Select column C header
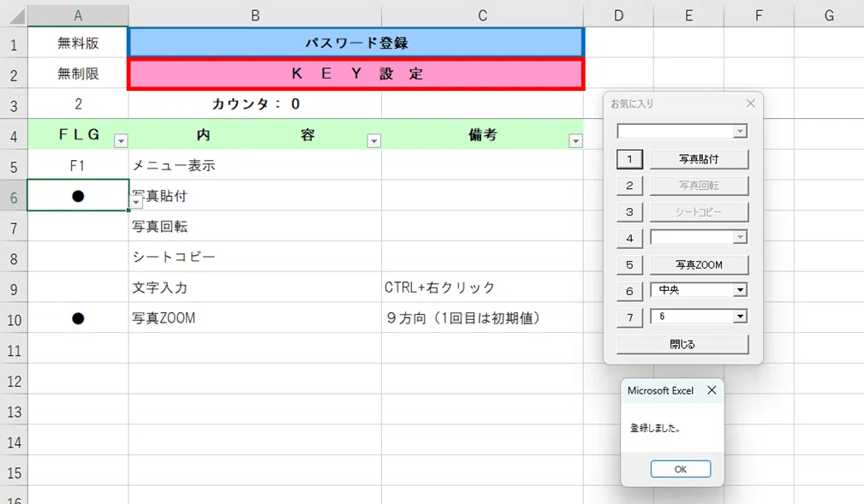The height and width of the screenshot is (504, 864). coord(482,15)
